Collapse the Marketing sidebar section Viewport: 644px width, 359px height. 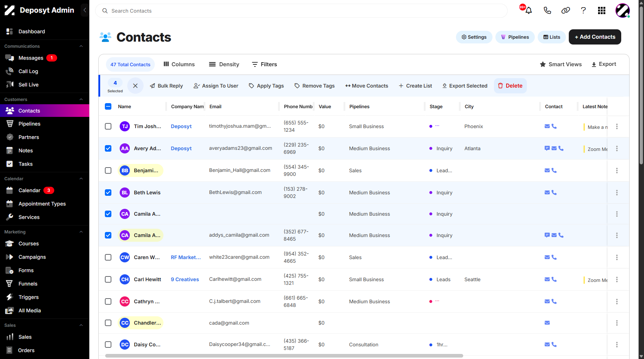coord(81,232)
